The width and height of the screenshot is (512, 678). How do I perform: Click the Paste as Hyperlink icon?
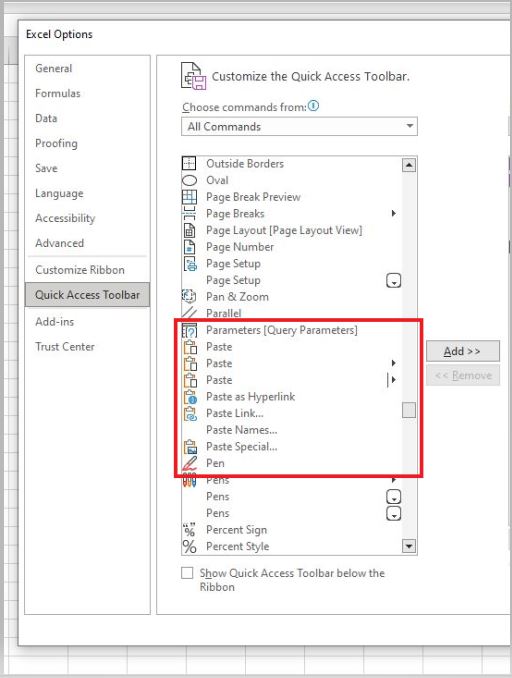point(190,397)
